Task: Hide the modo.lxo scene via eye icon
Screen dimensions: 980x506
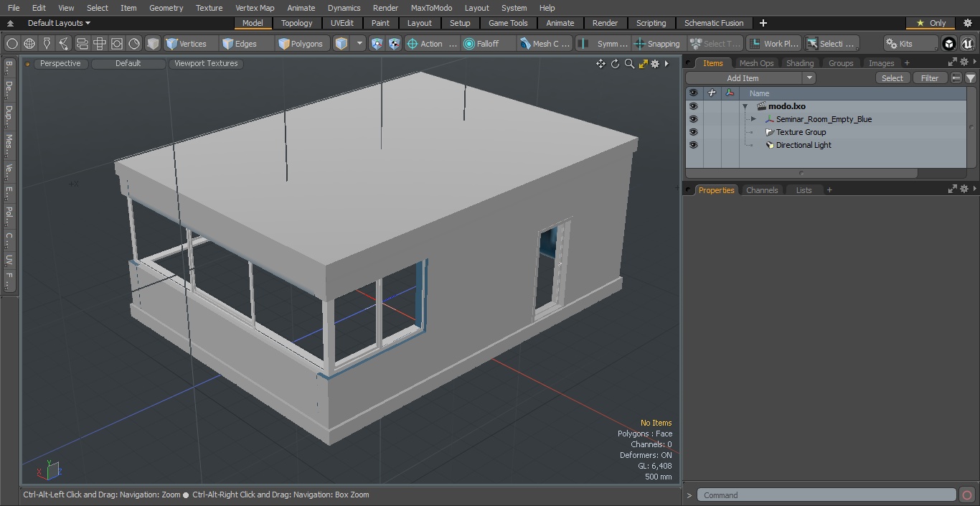Action: tap(693, 106)
